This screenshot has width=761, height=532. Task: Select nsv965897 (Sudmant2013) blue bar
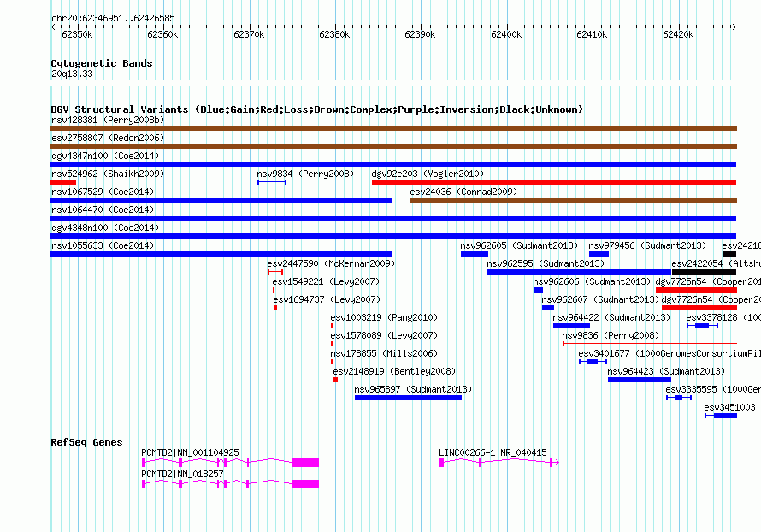[x=408, y=398]
